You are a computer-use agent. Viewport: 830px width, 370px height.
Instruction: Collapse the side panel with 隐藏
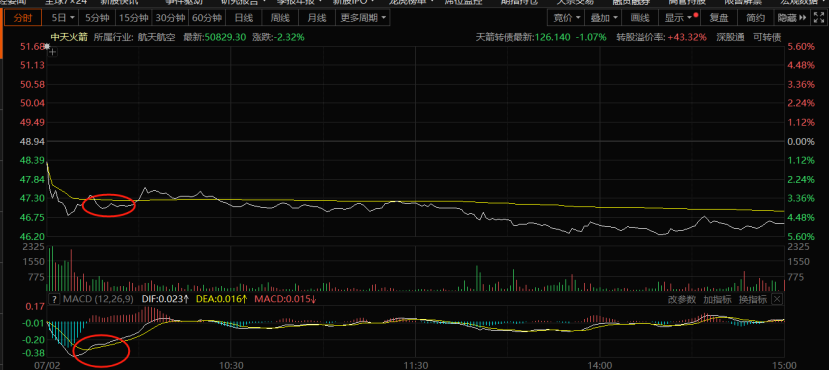(x=792, y=18)
